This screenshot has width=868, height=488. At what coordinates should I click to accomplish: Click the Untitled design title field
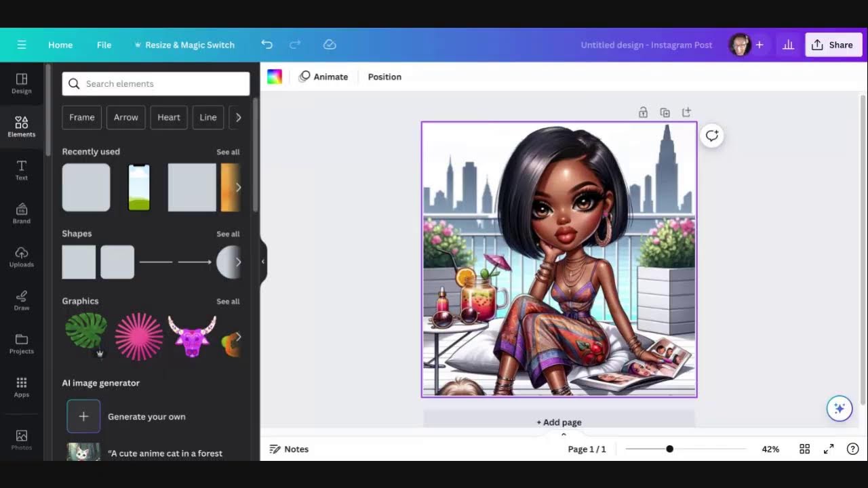646,45
